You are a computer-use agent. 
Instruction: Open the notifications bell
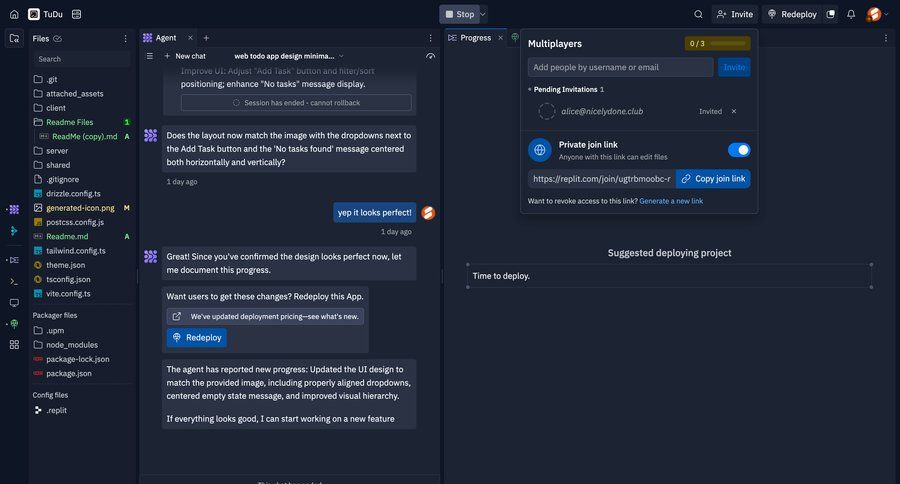pyautogui.click(x=851, y=14)
